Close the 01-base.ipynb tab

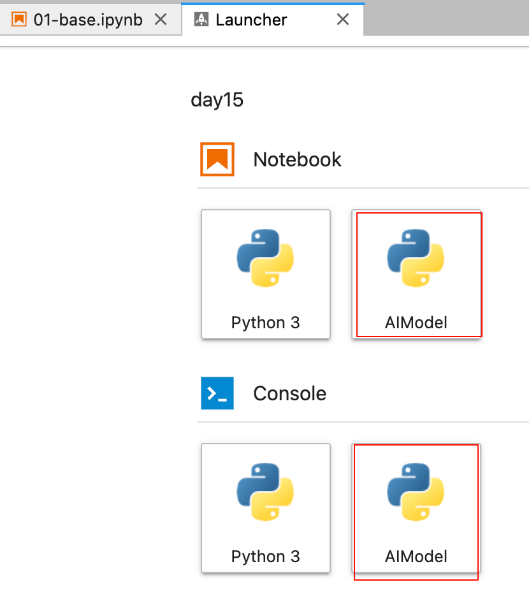point(161,19)
